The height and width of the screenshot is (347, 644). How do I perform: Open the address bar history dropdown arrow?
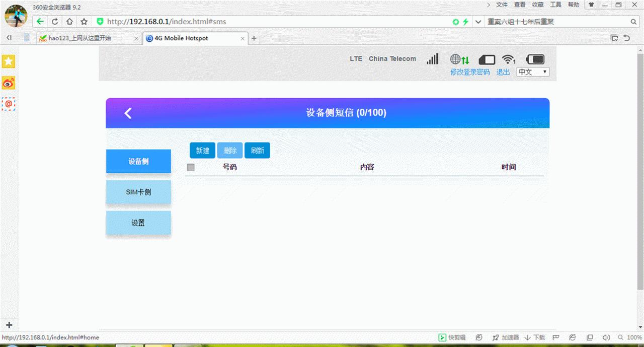tap(478, 21)
